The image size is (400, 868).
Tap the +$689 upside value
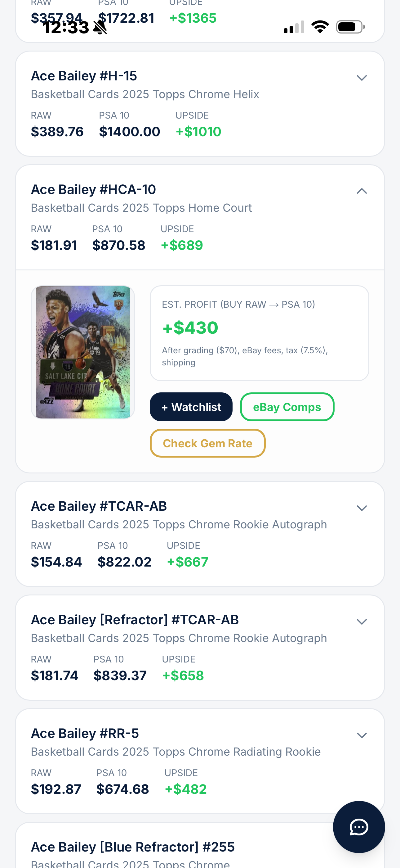pyautogui.click(x=182, y=245)
